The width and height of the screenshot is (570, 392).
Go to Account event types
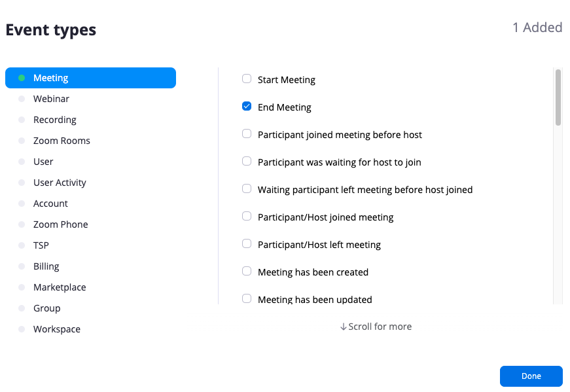(50, 204)
